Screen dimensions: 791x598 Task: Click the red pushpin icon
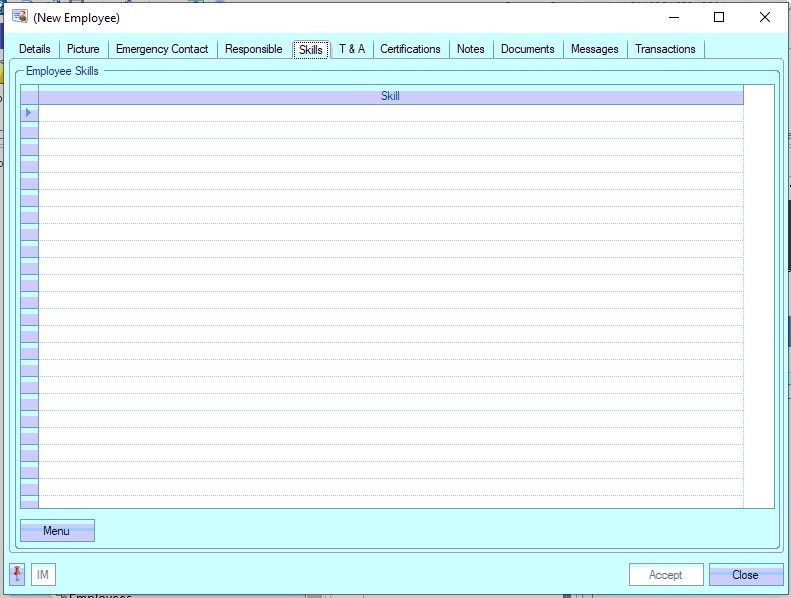[17, 574]
